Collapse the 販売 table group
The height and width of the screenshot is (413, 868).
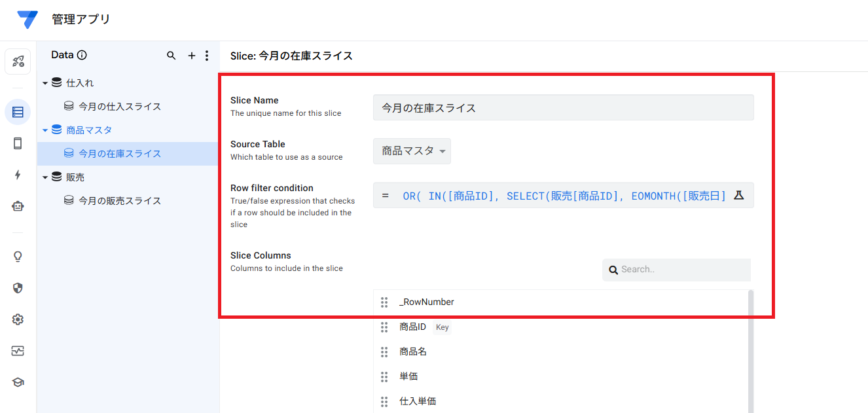coord(45,177)
